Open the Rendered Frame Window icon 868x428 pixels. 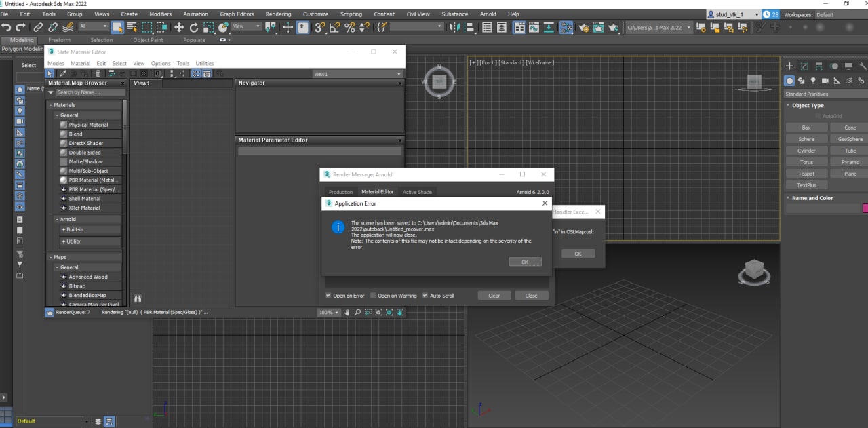[597, 27]
